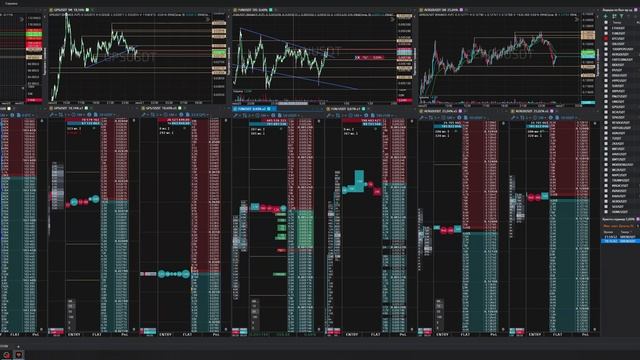Select pencil tool in last NEIROUSDT order book
640x360 pixels.
click(513, 118)
